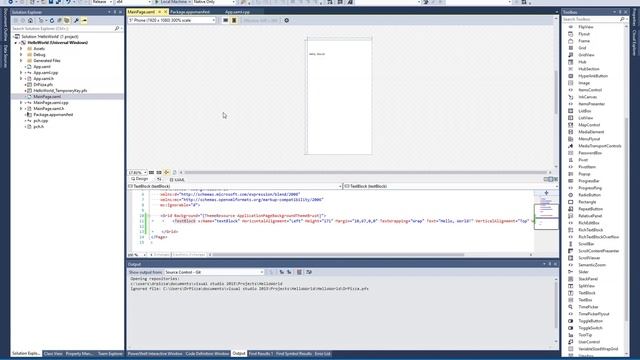The image size is (640, 360).
Task: Select the PasswordBox control in Toolbox
Action: (x=590, y=153)
